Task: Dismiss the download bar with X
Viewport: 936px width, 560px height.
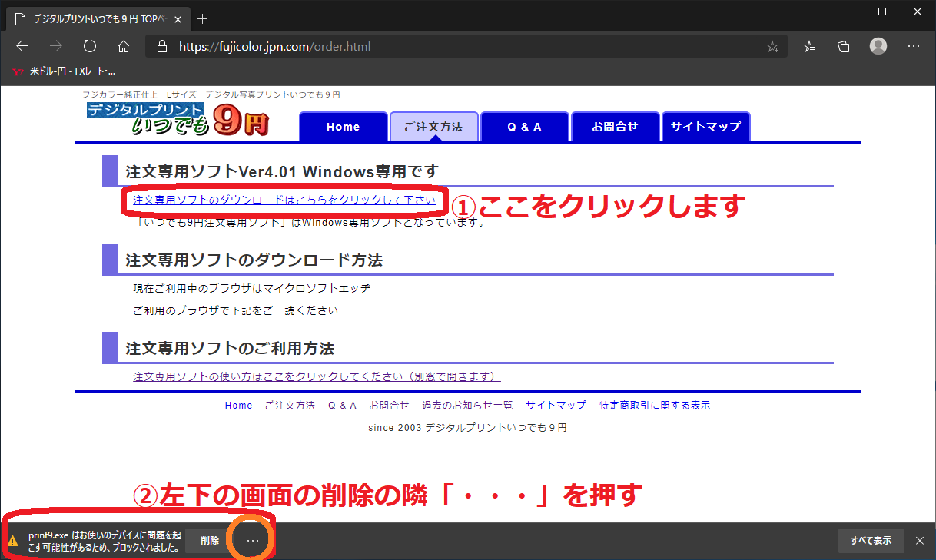Action: click(x=920, y=541)
